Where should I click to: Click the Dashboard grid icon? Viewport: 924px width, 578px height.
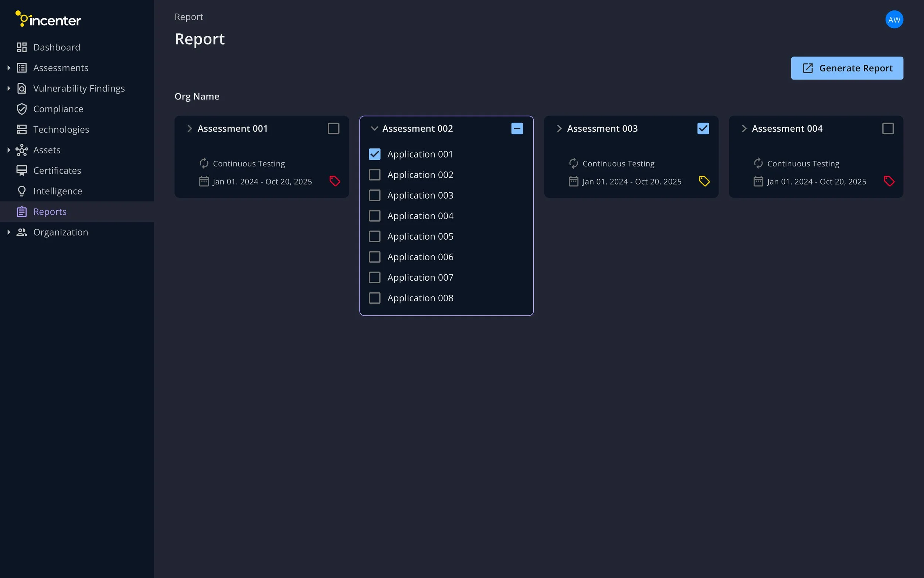click(x=22, y=47)
